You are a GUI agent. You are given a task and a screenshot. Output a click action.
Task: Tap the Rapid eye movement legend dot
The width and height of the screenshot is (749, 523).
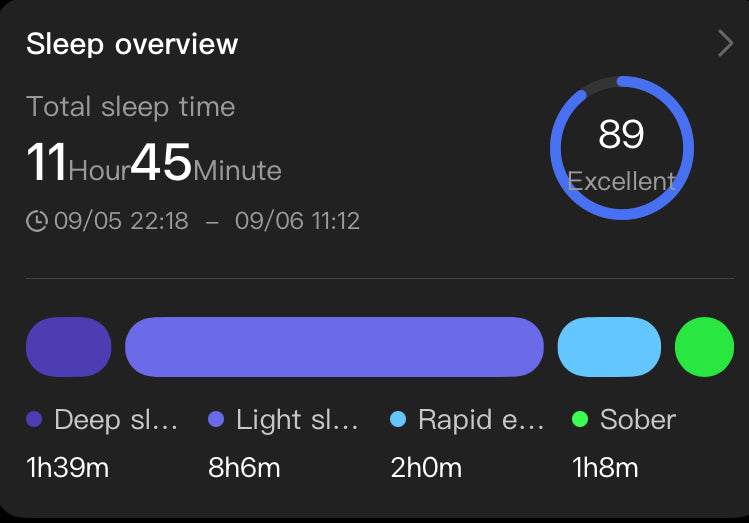point(398,419)
